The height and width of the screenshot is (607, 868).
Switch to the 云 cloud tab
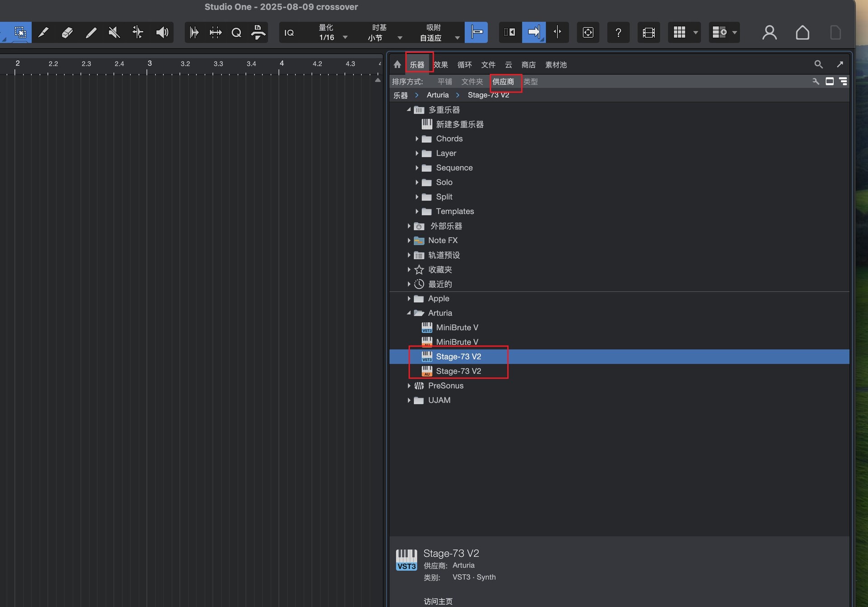[509, 65]
